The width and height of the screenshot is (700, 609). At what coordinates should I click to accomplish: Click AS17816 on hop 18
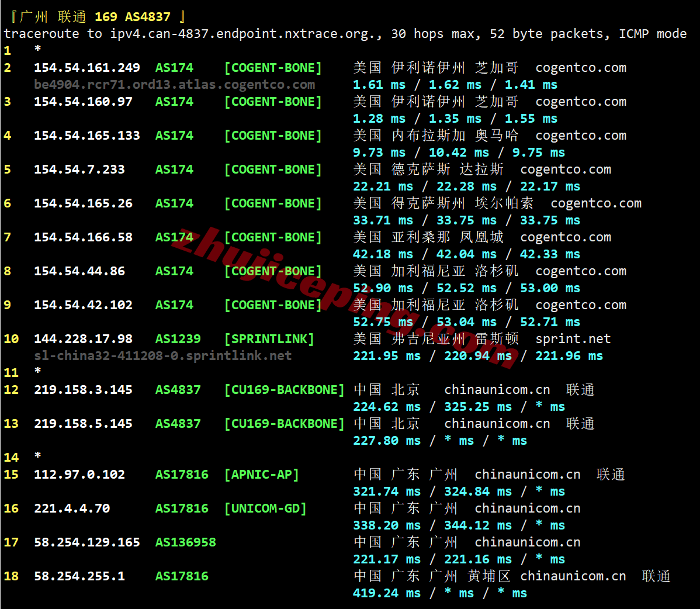182,576
